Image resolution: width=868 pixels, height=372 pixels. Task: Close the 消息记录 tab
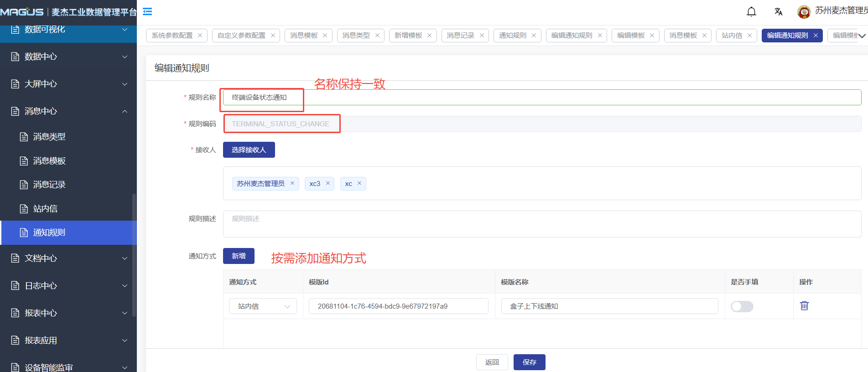pos(482,36)
